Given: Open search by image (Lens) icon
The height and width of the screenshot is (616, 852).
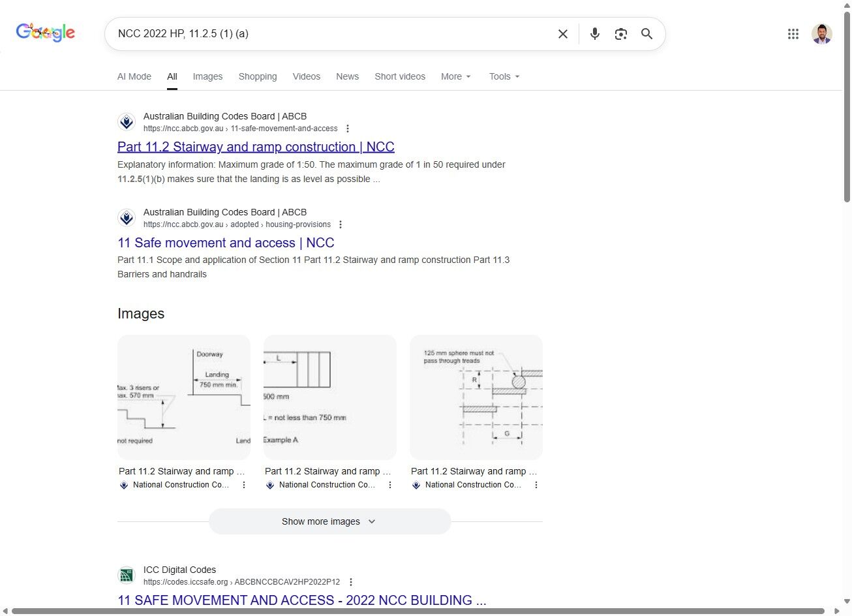Looking at the screenshot, I should point(620,34).
